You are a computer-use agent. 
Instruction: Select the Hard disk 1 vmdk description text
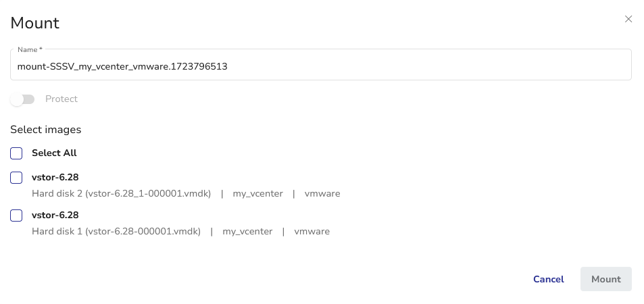116,232
